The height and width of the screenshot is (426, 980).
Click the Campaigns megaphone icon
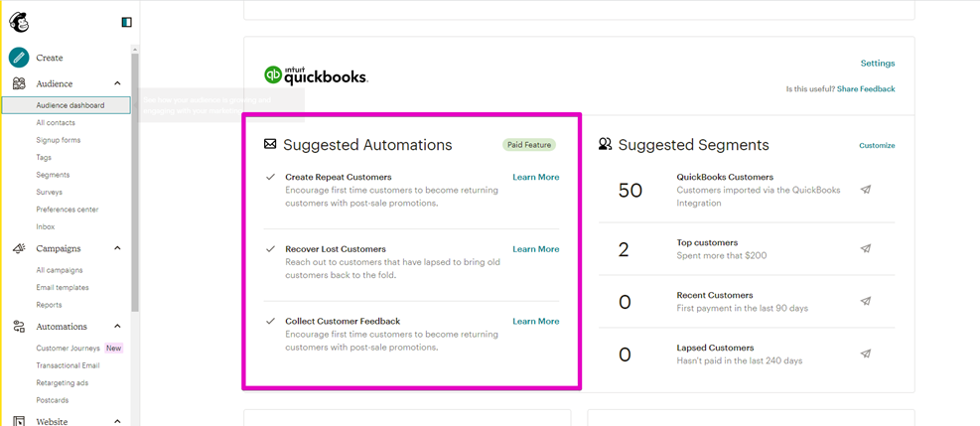point(19,248)
